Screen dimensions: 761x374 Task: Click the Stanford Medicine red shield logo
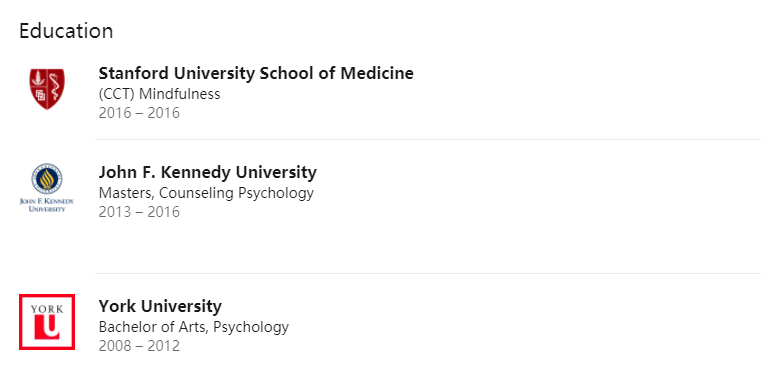tap(47, 89)
